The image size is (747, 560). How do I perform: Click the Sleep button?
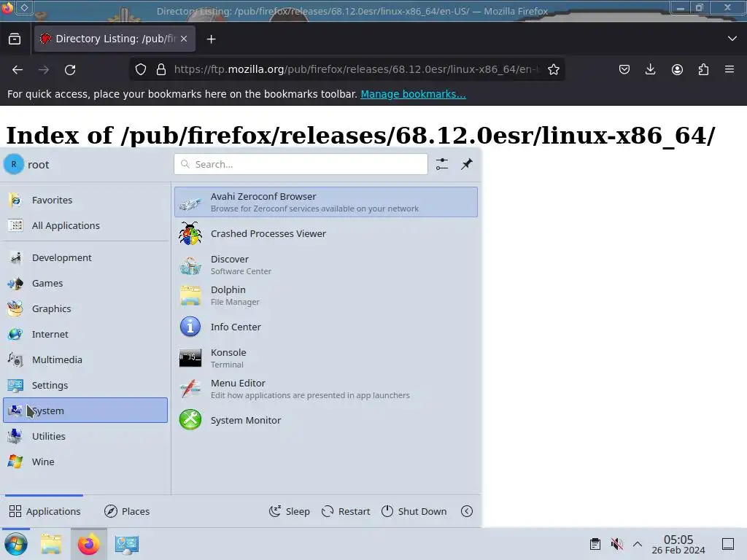pos(289,511)
